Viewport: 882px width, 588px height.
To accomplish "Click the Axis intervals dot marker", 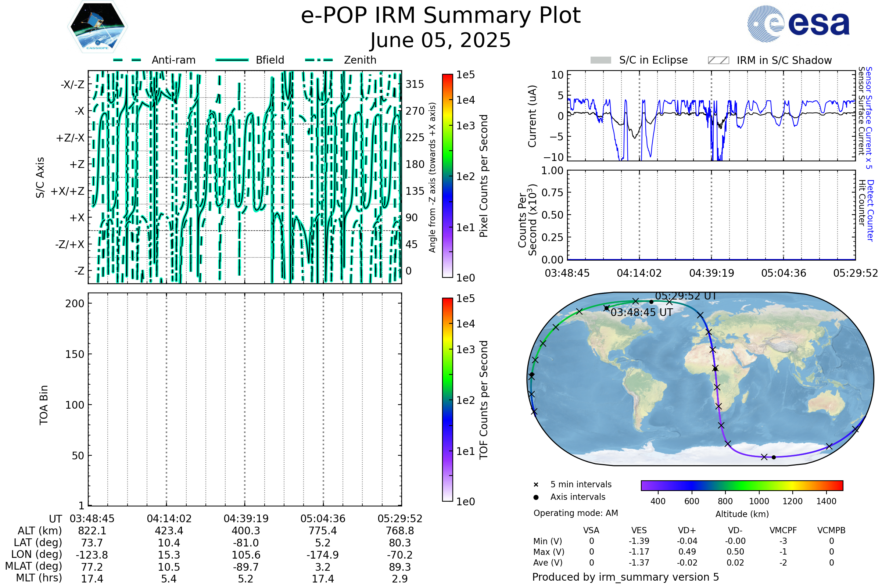I will coord(536,497).
